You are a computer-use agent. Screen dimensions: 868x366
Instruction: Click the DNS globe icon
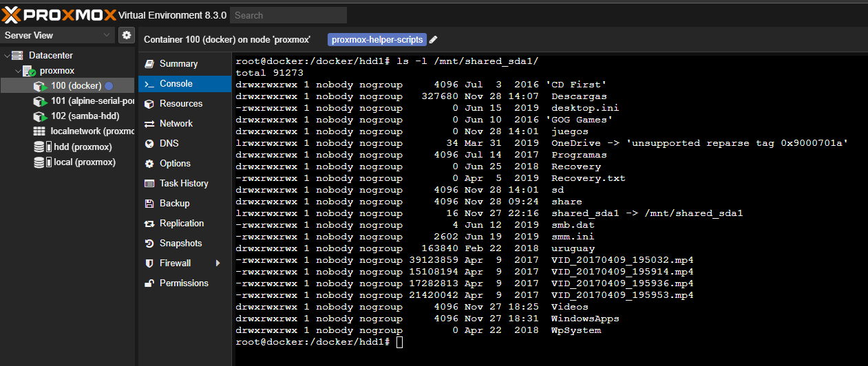(149, 144)
